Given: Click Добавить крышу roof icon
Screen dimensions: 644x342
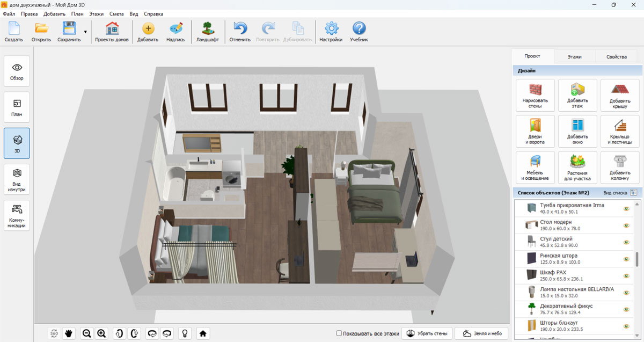Looking at the screenshot, I should point(620,95).
